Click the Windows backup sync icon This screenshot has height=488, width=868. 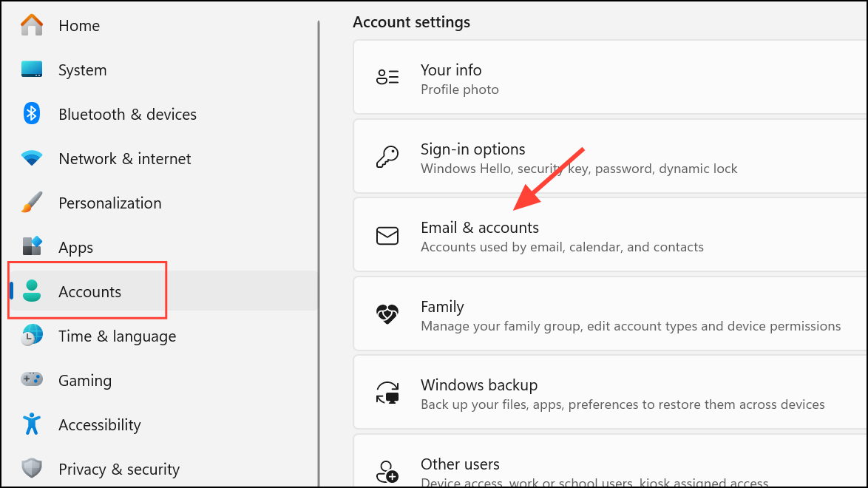pyautogui.click(x=387, y=393)
